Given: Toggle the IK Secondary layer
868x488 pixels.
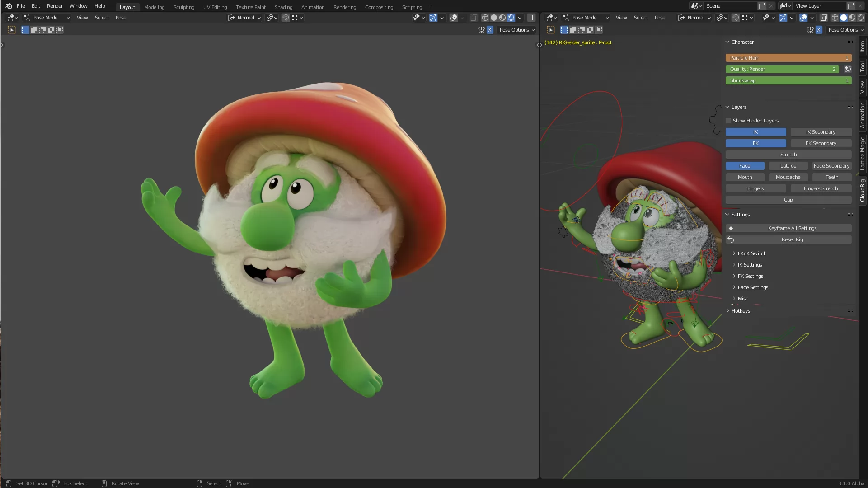Looking at the screenshot, I should click(x=821, y=132).
